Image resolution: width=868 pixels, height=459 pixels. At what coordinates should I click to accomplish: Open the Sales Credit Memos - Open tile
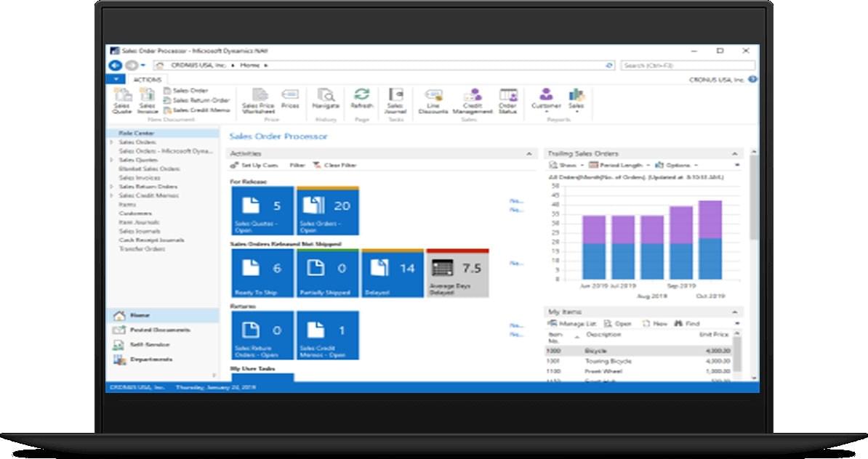tap(328, 336)
